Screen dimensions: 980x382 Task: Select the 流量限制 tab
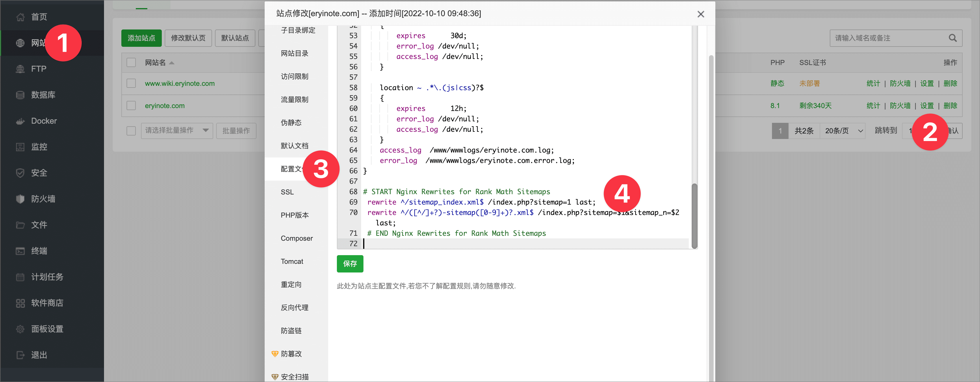[x=294, y=100]
